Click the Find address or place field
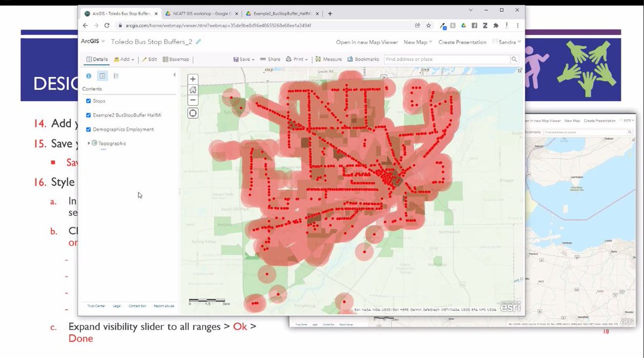The height and width of the screenshot is (358, 644). point(447,60)
